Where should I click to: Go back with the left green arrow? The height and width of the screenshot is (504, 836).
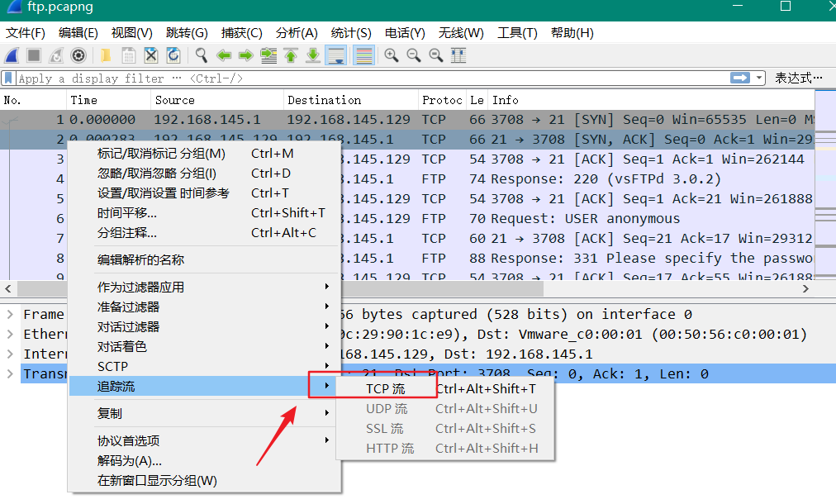point(223,55)
